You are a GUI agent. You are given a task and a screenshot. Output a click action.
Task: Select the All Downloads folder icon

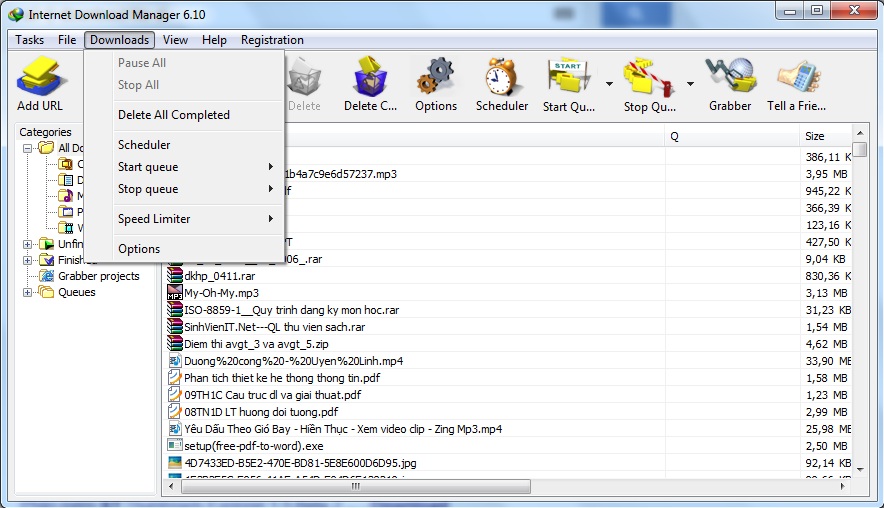(47, 148)
